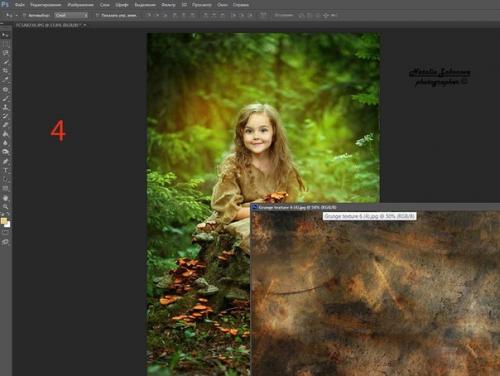Viewport: 500px width, 376px height.
Task: Click the Auto-Align Layers icon
Action: (263, 15)
